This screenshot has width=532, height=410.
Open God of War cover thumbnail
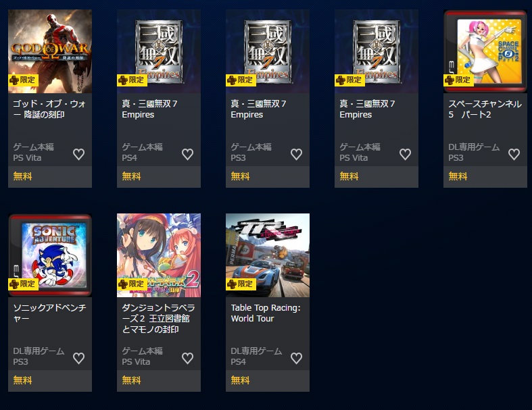click(50, 51)
